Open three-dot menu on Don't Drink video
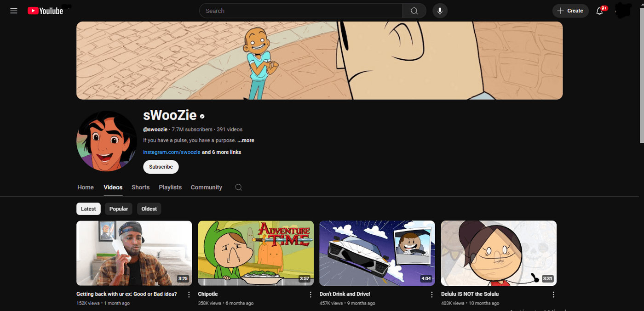Image resolution: width=644 pixels, height=311 pixels. [x=432, y=294]
